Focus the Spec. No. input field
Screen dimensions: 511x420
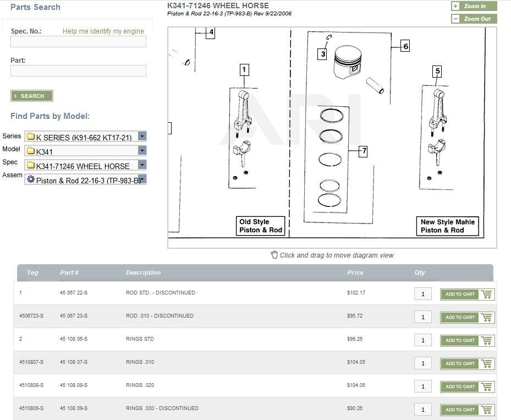tap(78, 42)
